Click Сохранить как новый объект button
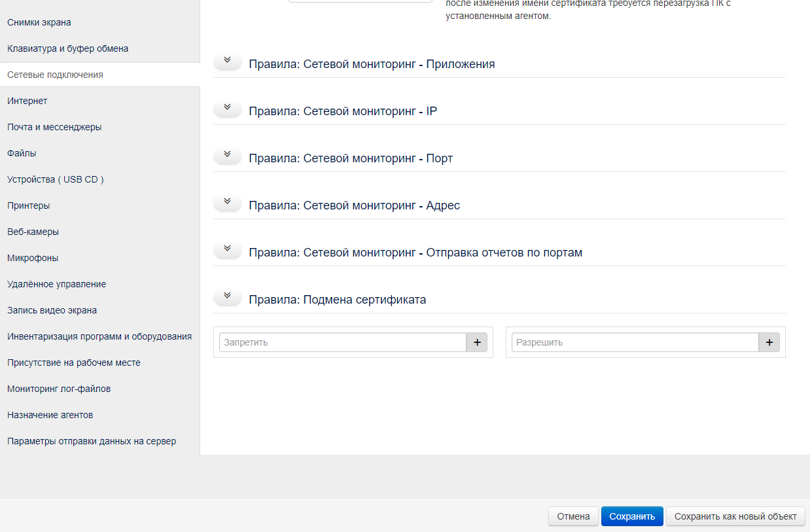The height and width of the screenshot is (532, 810). (735, 516)
